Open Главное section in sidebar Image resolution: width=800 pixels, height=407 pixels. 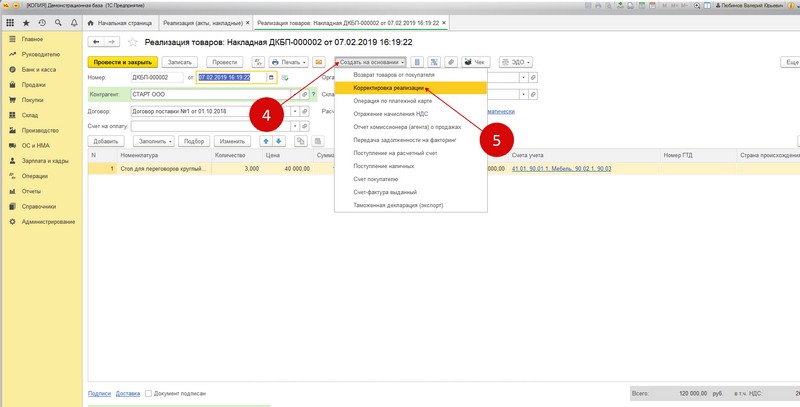point(32,39)
